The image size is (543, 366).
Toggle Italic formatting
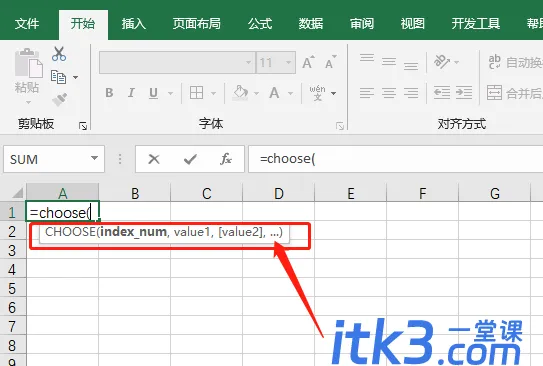click(131, 93)
